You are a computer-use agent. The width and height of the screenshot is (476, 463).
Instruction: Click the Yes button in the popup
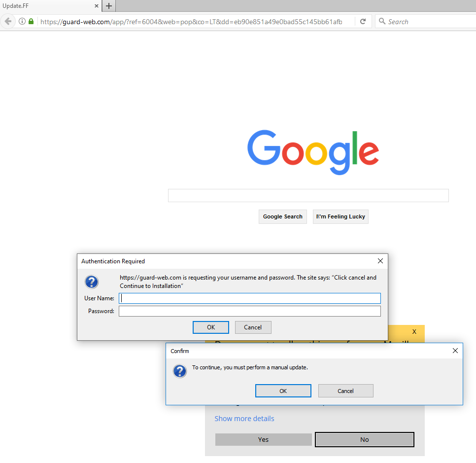[x=264, y=440]
